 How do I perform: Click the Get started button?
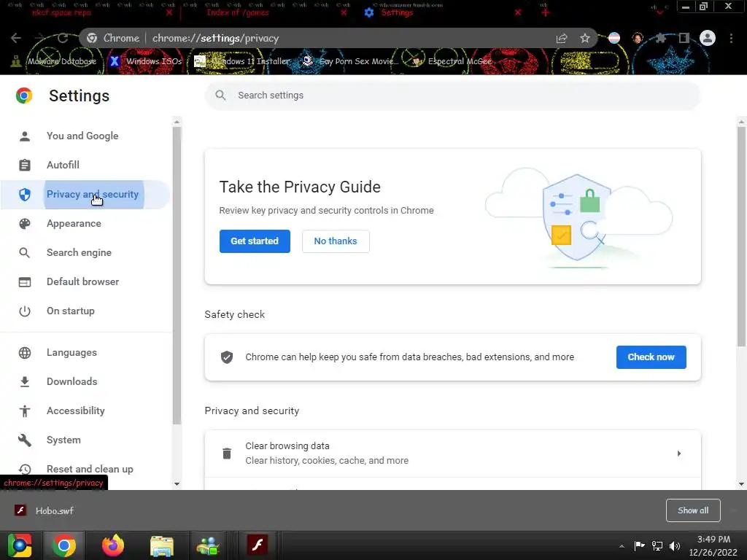(255, 241)
